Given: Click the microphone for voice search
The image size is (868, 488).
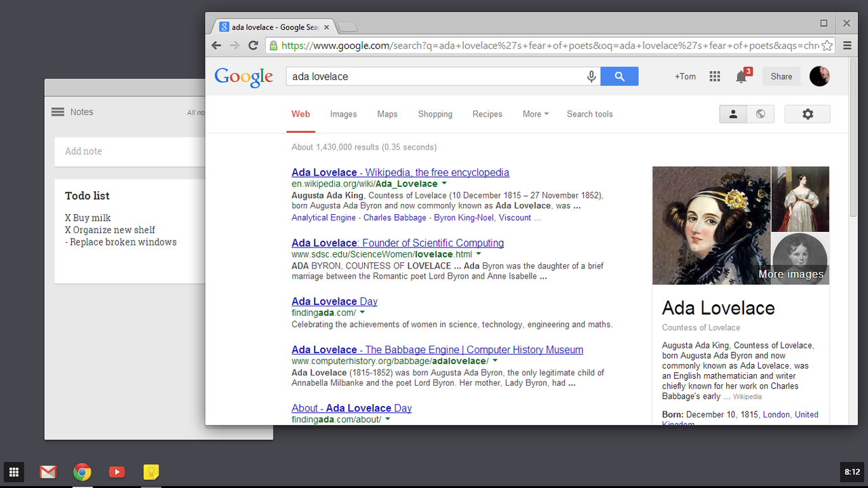Looking at the screenshot, I should tap(591, 76).
